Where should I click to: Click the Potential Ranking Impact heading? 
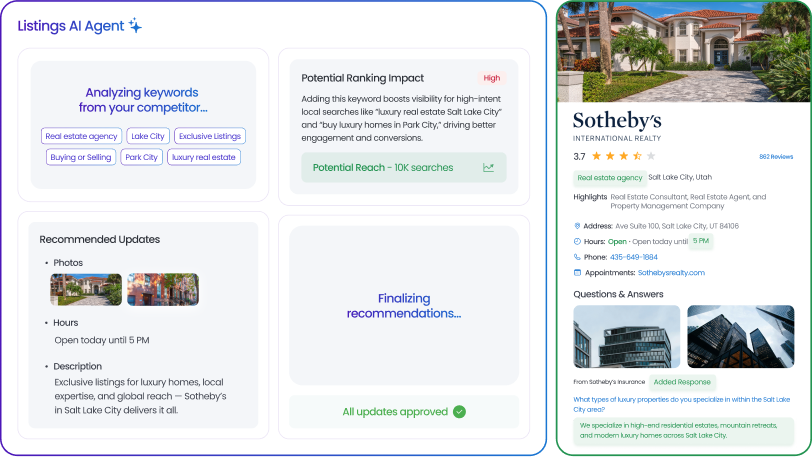point(362,78)
